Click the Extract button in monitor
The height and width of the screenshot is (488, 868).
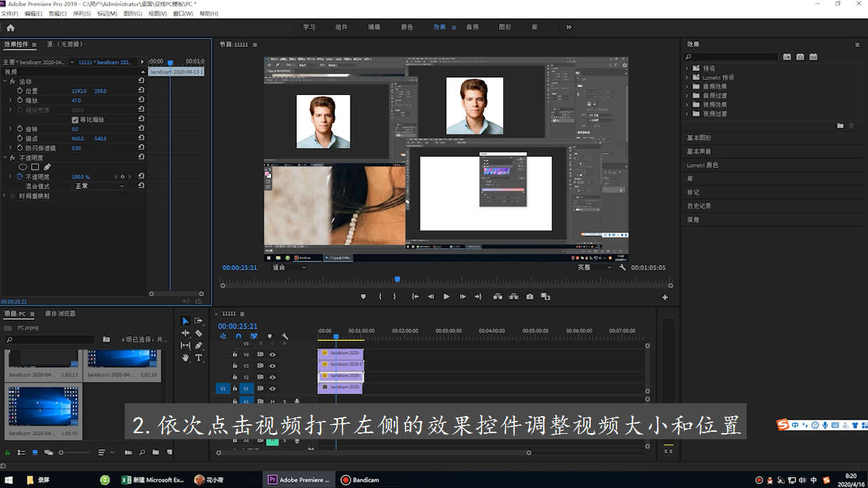pos(513,296)
